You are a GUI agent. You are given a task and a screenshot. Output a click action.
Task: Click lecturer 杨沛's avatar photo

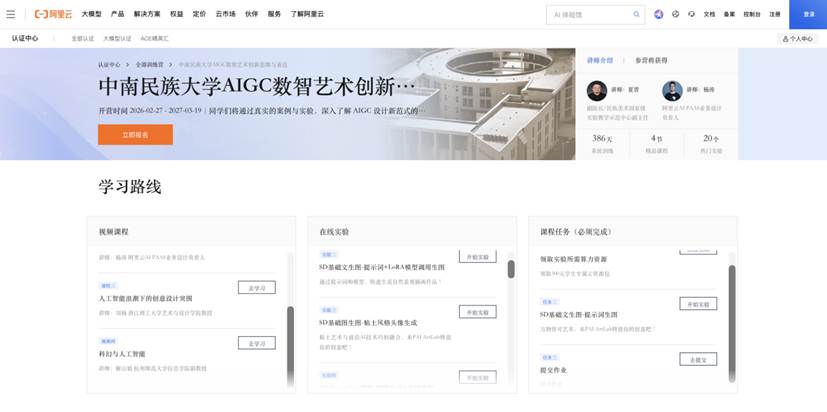pyautogui.click(x=672, y=91)
